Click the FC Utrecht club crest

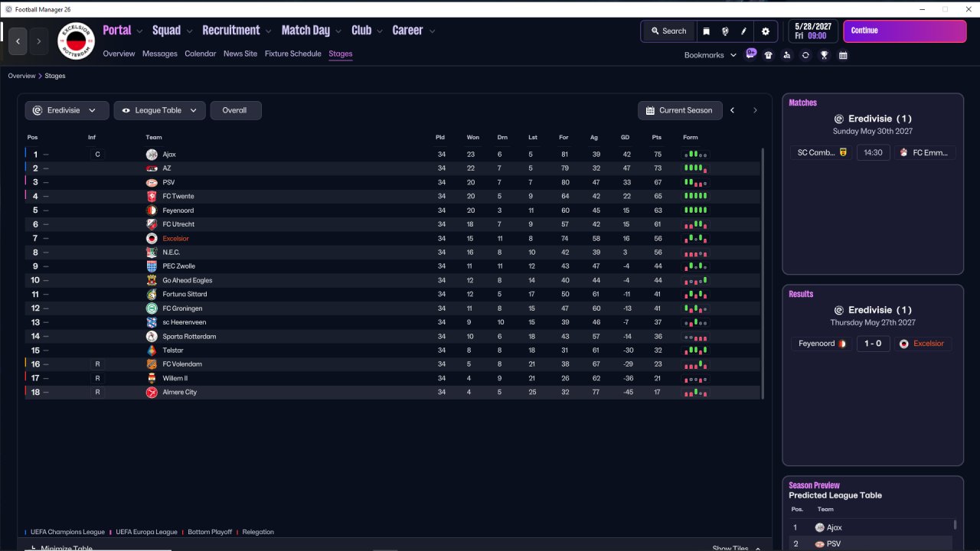[x=152, y=224]
